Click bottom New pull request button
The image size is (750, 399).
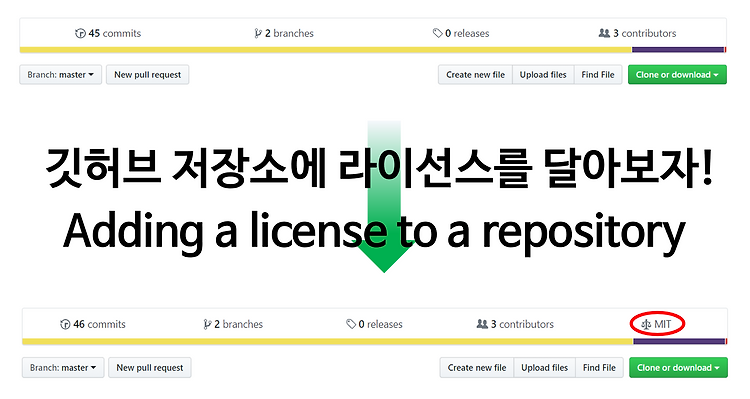[150, 367]
